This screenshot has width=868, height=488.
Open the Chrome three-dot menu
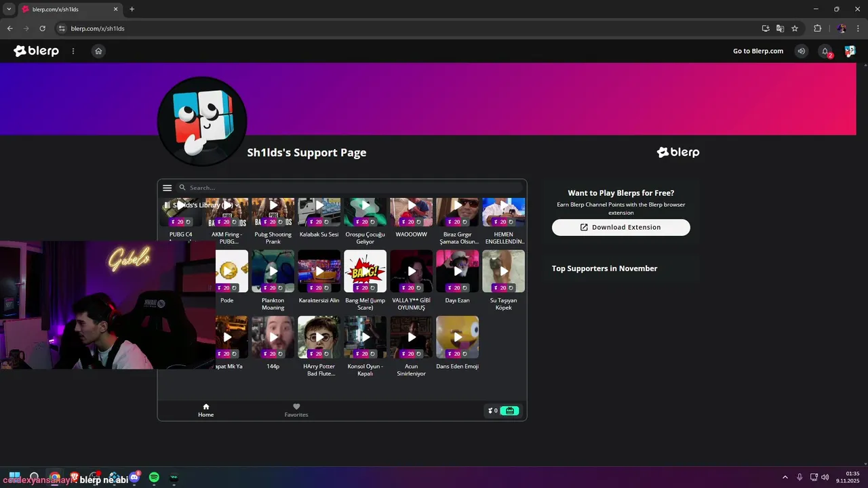point(858,28)
